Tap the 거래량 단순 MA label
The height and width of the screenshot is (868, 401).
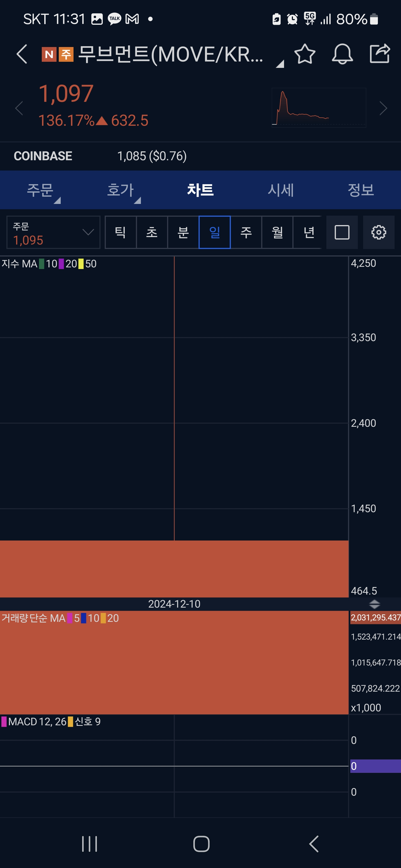coord(33,618)
